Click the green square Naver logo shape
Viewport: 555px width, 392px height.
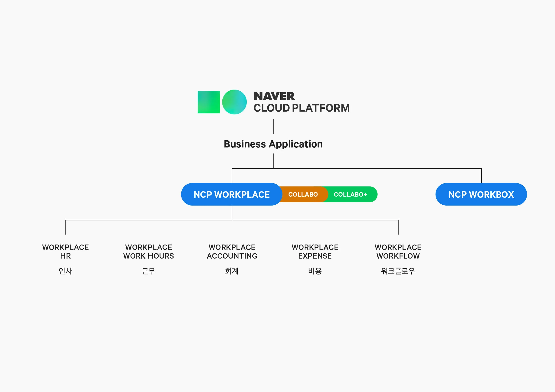coord(209,102)
